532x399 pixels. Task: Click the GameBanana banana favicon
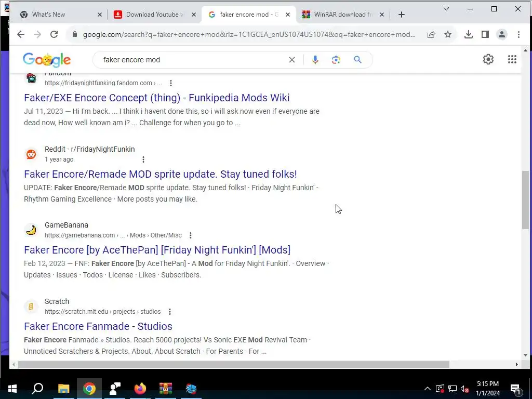click(x=31, y=230)
